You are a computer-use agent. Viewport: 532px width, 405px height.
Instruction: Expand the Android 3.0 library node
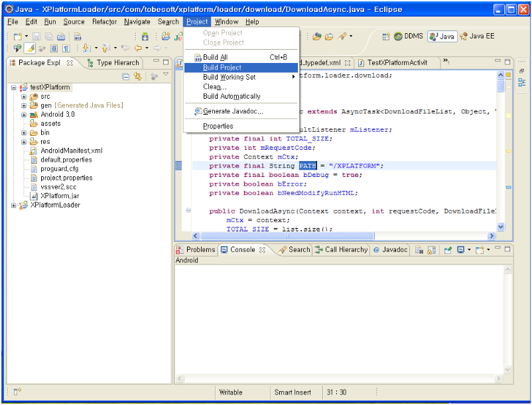[24, 115]
